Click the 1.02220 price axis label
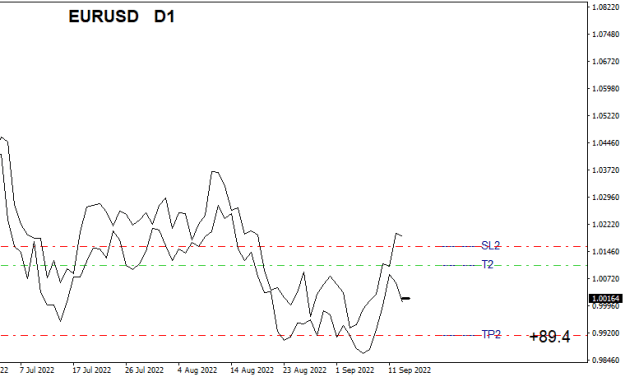625x377 pixels. (606, 225)
